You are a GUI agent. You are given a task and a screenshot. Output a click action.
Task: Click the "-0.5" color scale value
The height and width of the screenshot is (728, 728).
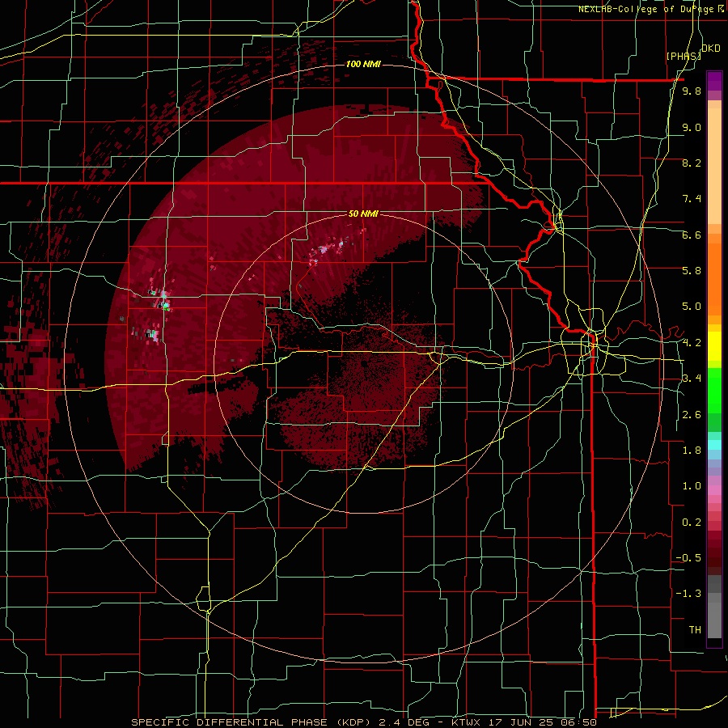[x=688, y=558]
